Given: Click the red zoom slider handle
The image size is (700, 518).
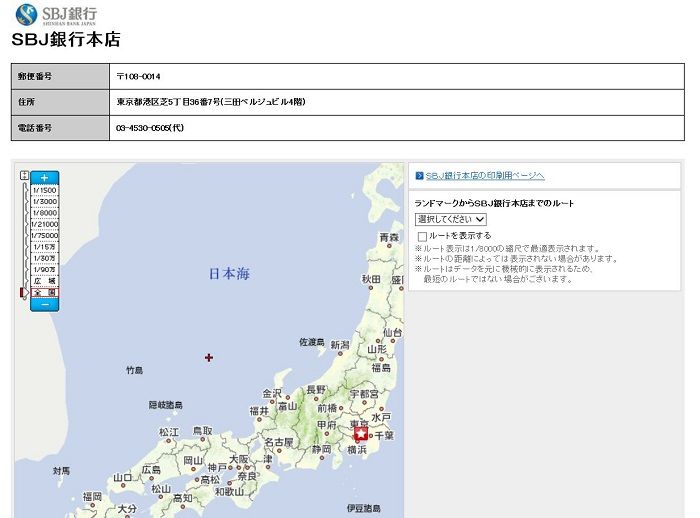Looking at the screenshot, I should point(24,292).
